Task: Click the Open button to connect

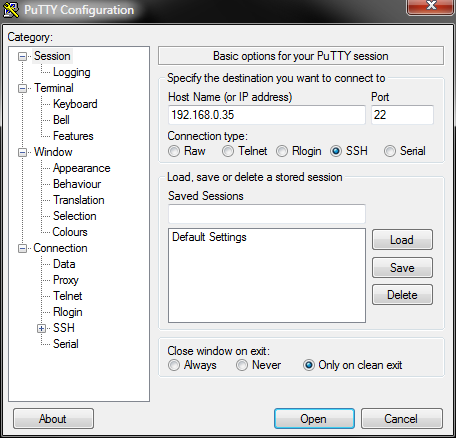Action: point(314,419)
